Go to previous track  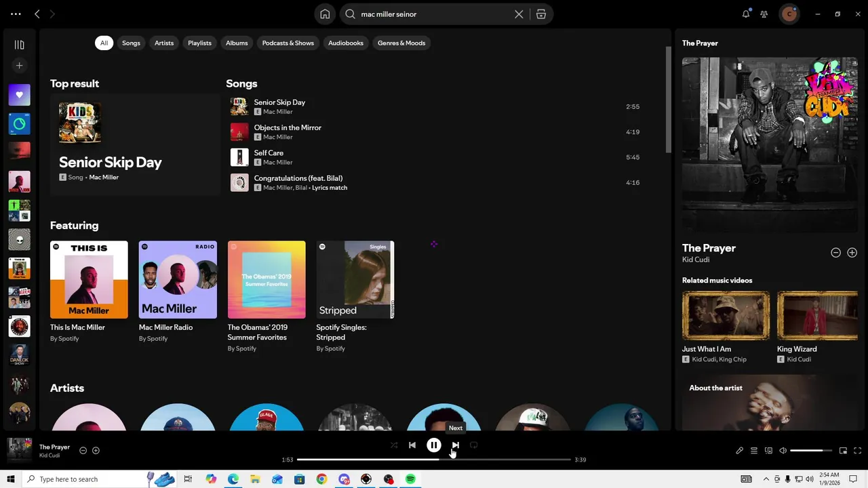pos(412,445)
